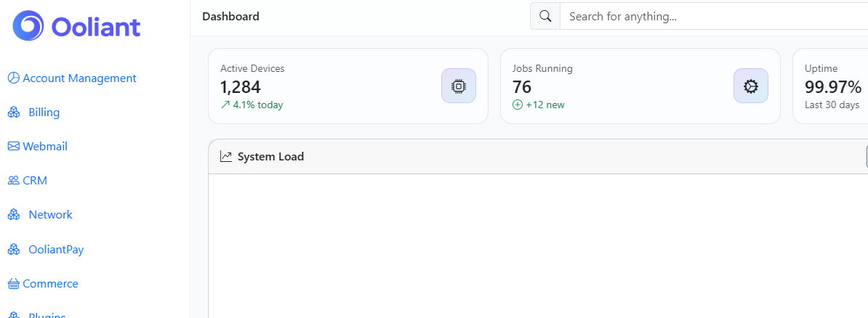Screen dimensions: 868x318
Task: Click the System Load chart icon
Action: [x=226, y=157]
